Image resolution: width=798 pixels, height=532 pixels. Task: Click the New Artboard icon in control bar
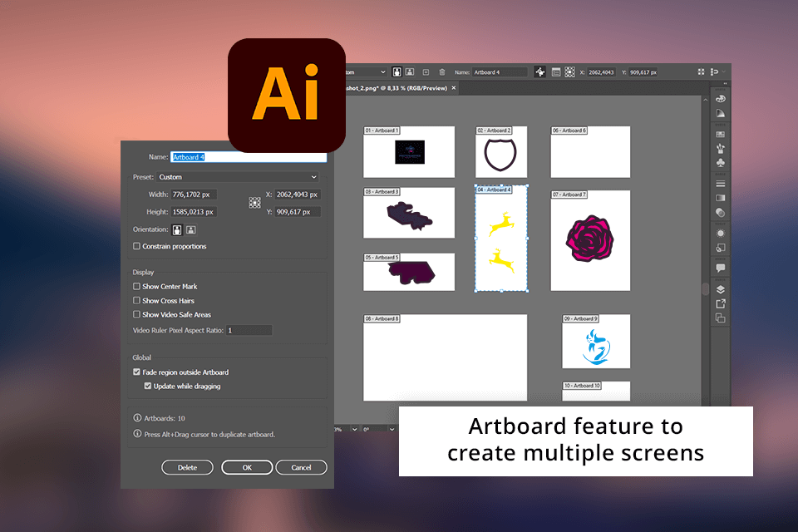point(426,72)
